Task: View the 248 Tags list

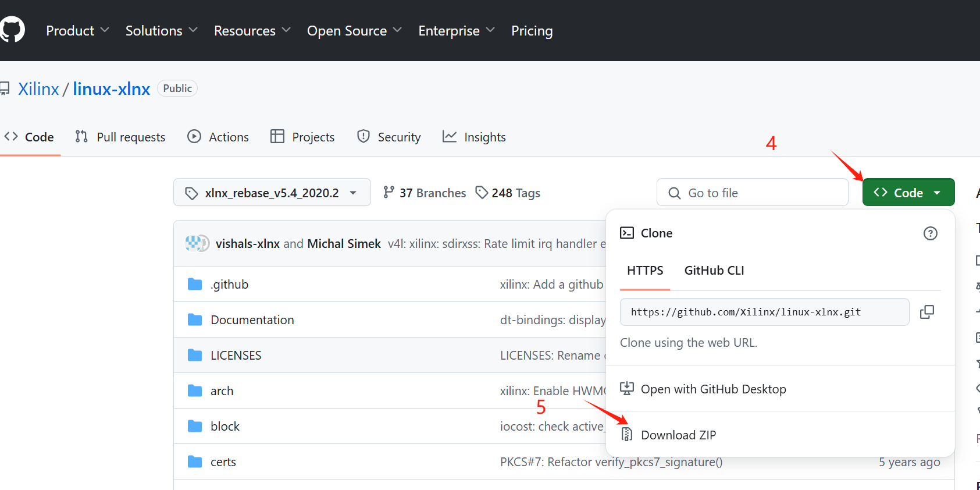Action: [x=508, y=193]
